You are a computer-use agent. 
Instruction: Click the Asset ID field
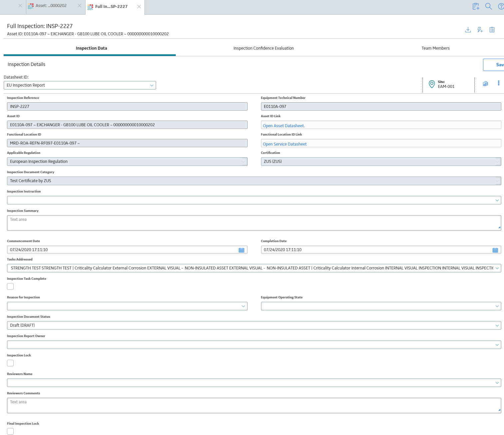pos(127,125)
